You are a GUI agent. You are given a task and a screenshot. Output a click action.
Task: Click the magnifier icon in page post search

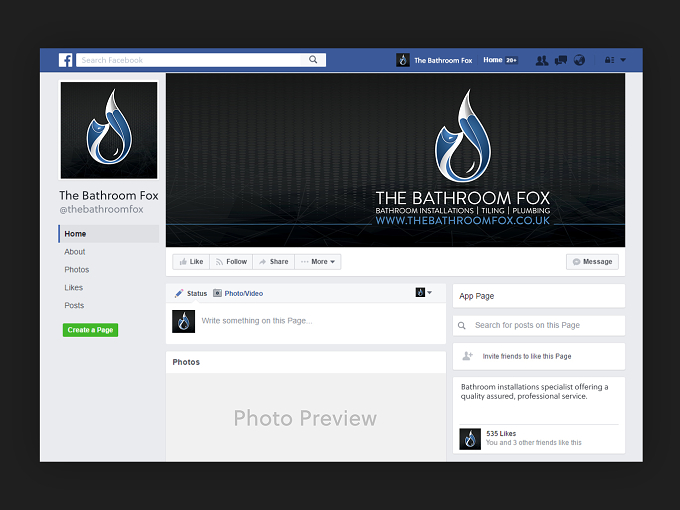point(462,325)
